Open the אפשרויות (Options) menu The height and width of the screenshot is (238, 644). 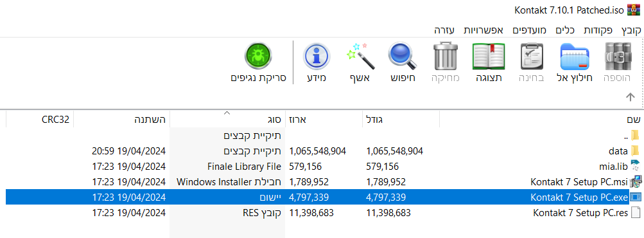click(483, 30)
